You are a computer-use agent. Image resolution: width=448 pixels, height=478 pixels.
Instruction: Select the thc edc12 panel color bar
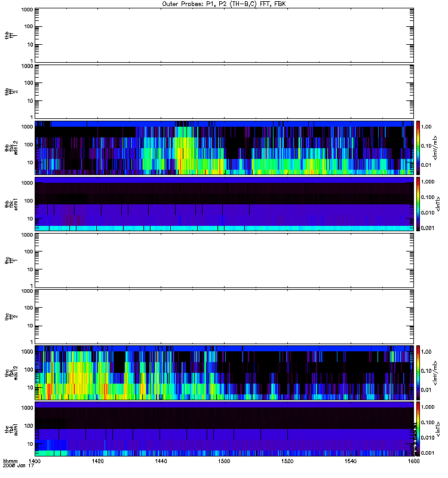pos(418,373)
